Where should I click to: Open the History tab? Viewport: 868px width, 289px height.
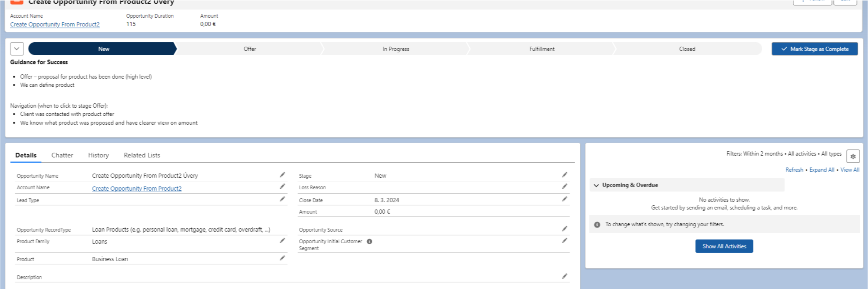98,155
